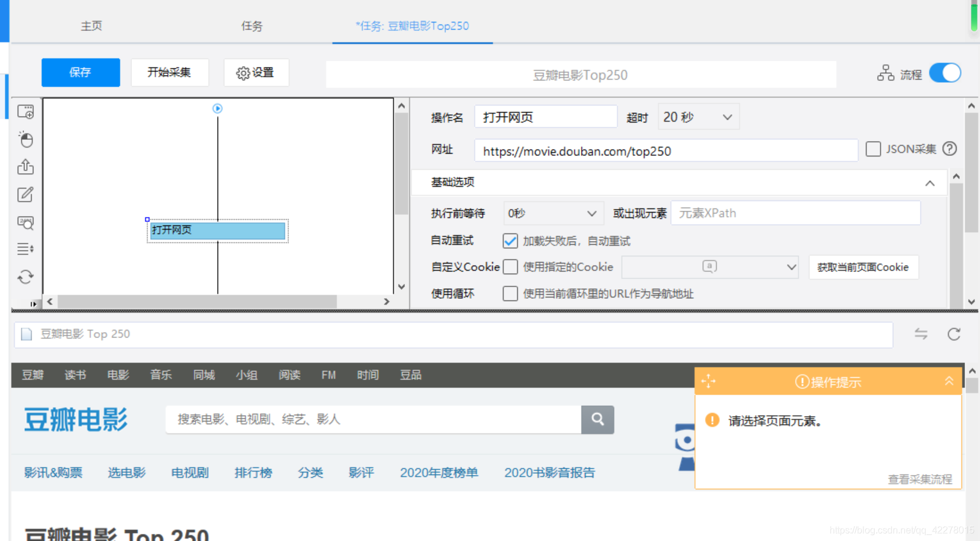Click the Douban search magnifier button
Screen dimensions: 980x541
click(x=598, y=420)
